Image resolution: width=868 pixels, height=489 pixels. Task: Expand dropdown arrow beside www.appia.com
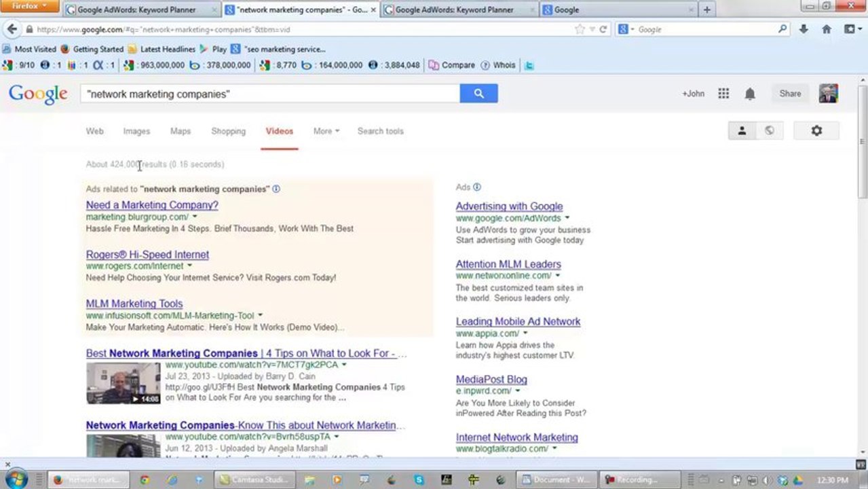525,333
